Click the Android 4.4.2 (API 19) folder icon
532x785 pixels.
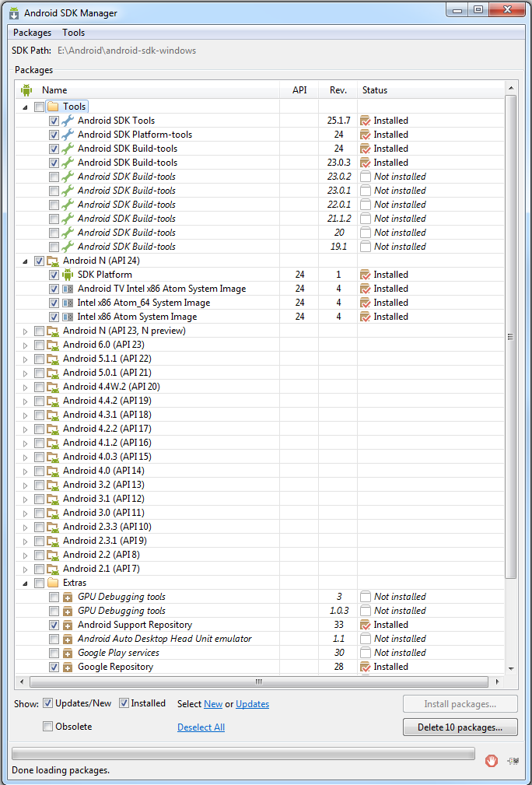pyautogui.click(x=53, y=401)
